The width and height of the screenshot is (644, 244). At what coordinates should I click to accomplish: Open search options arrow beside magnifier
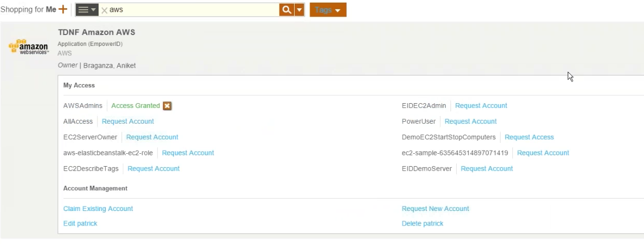click(300, 10)
